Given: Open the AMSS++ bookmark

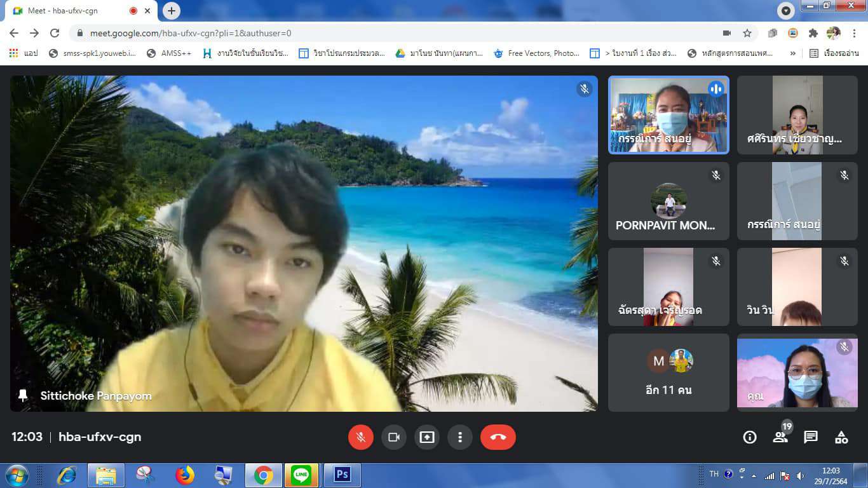Looking at the screenshot, I should click(169, 53).
